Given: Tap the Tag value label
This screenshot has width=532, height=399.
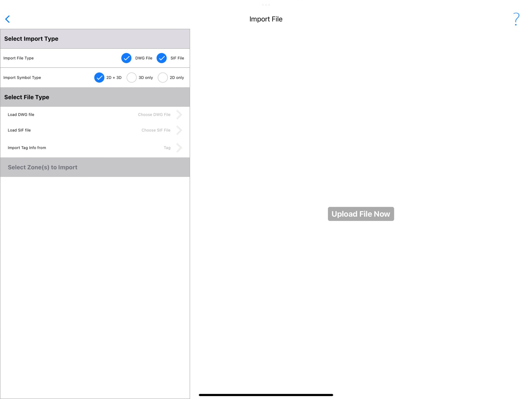Looking at the screenshot, I should pos(167,148).
